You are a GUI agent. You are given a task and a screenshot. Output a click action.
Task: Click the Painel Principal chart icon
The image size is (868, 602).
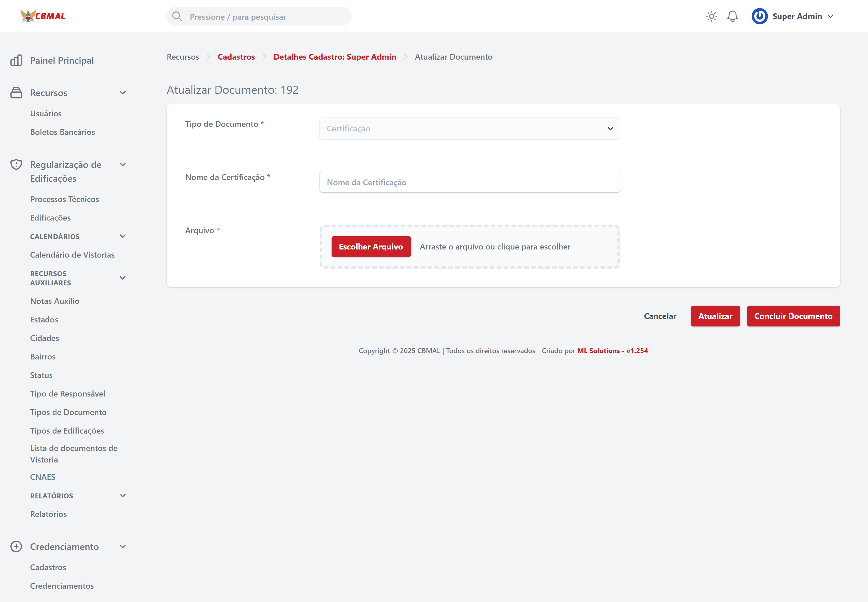point(16,60)
